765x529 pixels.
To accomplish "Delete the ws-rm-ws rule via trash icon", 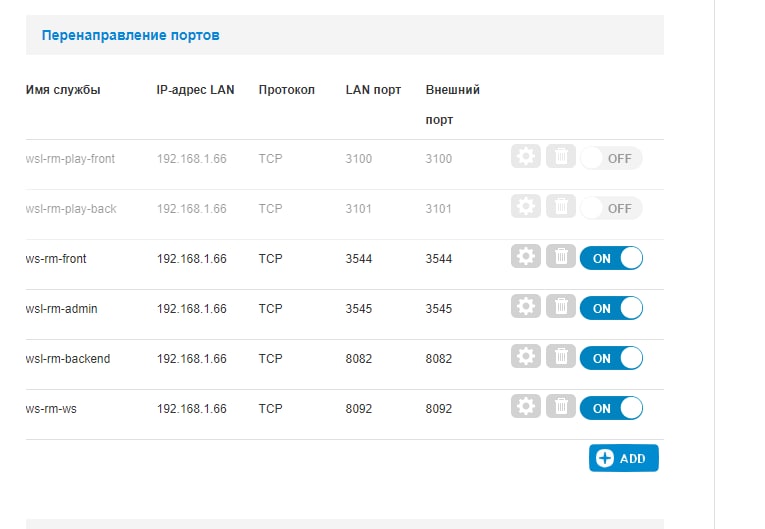I will [561, 407].
